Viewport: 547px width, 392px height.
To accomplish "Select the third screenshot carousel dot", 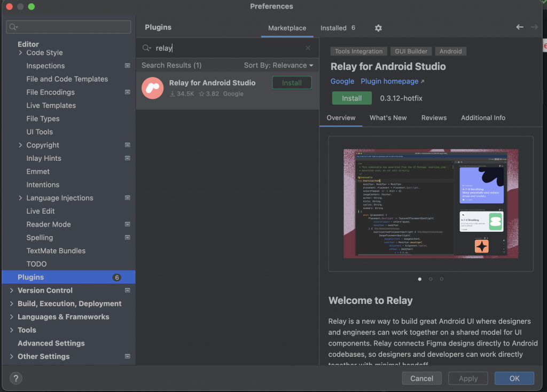I will pyautogui.click(x=442, y=279).
